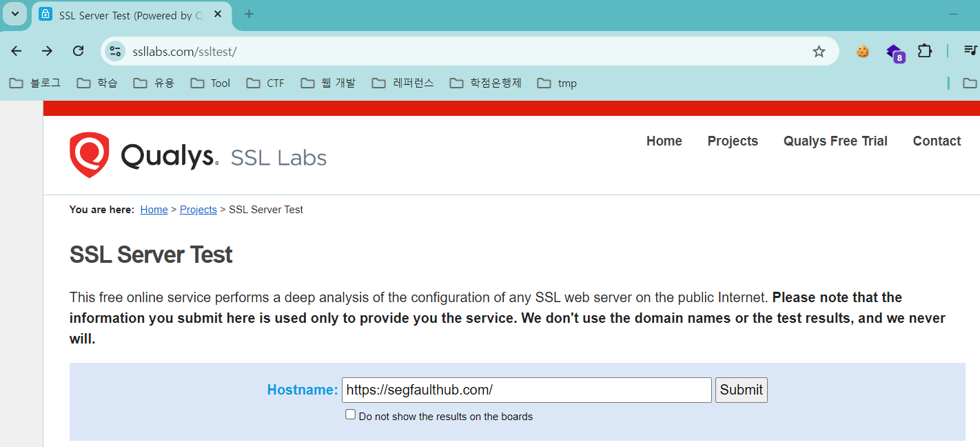Open the 유용 bookmark folder
Image resolution: width=980 pixels, height=447 pixels.
tap(154, 83)
